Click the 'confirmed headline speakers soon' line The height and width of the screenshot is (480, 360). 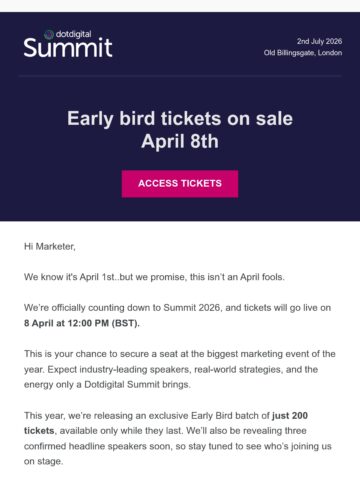pos(178,446)
